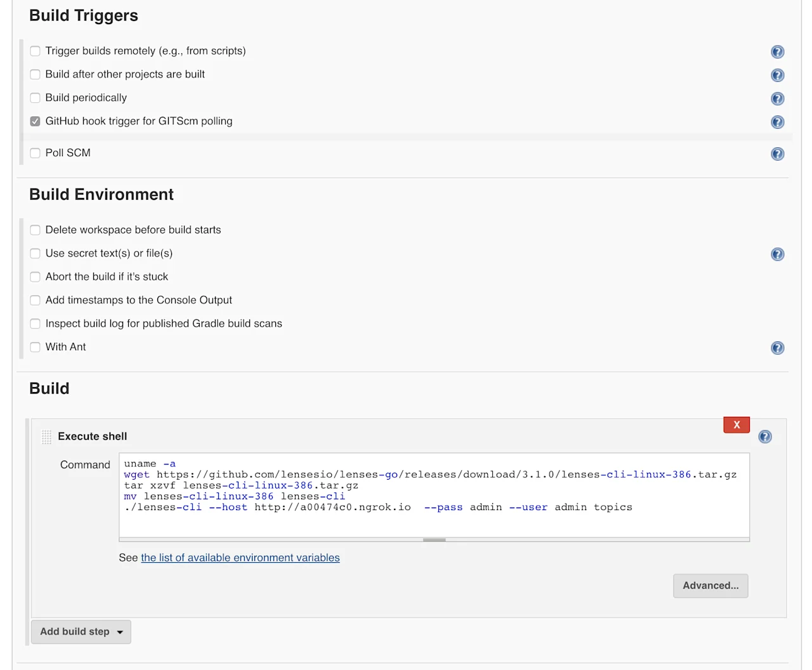Enable Build periodically
This screenshot has width=812, height=670.
pyautogui.click(x=35, y=98)
